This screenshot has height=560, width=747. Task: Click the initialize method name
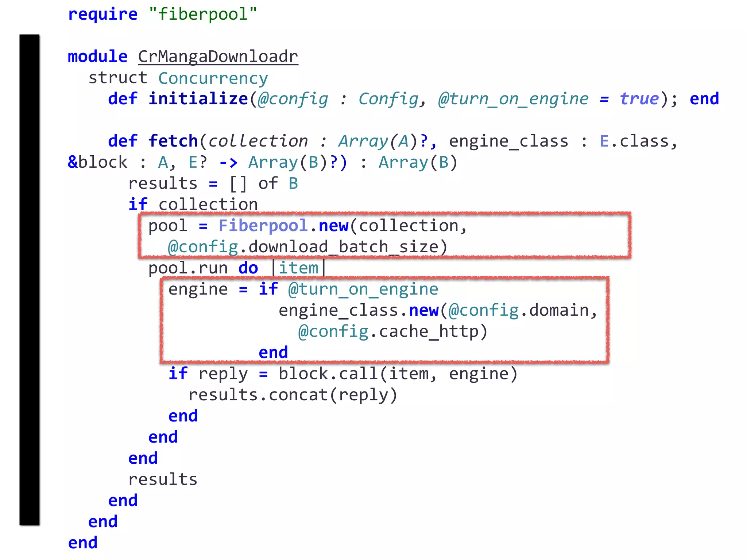[198, 99]
